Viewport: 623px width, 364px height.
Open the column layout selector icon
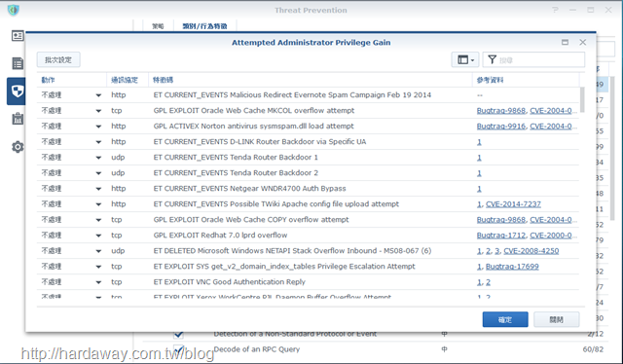point(465,60)
